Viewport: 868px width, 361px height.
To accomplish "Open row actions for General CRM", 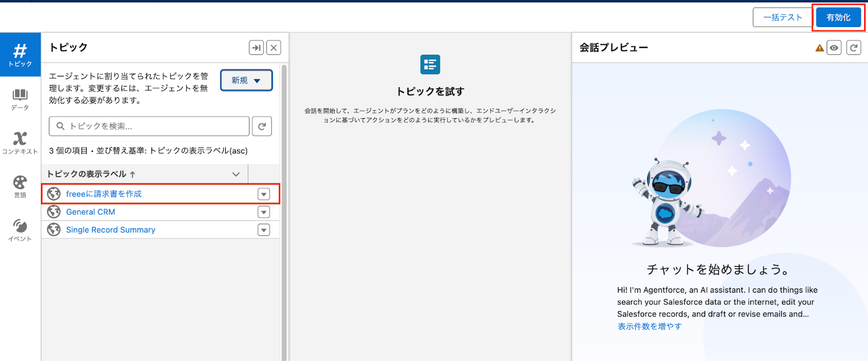I will [x=264, y=212].
